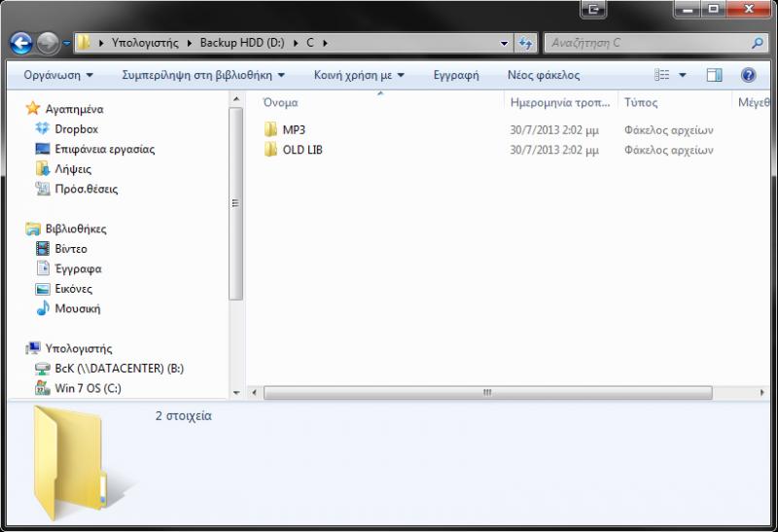Open the Κοινή χρήση με menu

pos(359,75)
